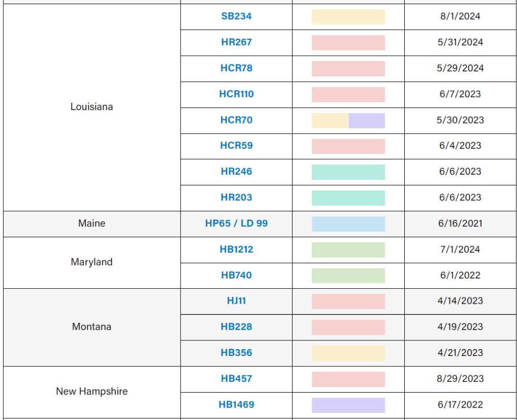This screenshot has width=517, height=420.
Task: Open Maine's HP65 / LD 99 link
Action: (x=236, y=224)
